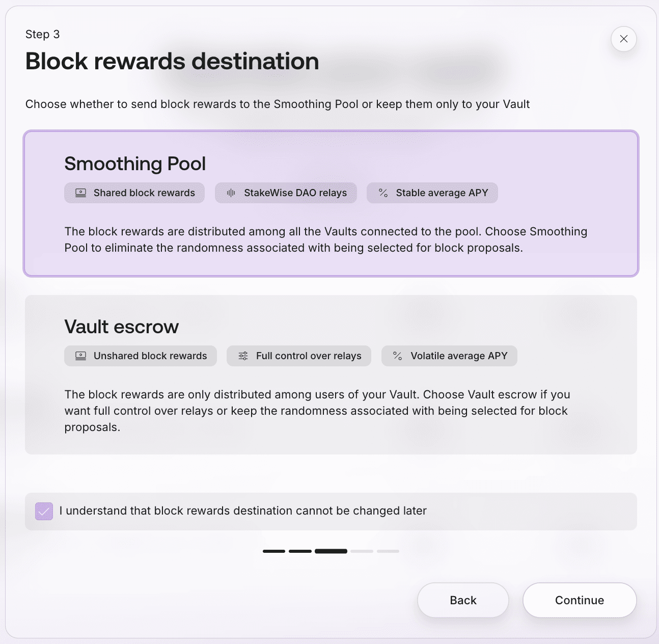Select the Smoothing Pool option card
Image resolution: width=659 pixels, height=644 pixels.
coord(331,204)
